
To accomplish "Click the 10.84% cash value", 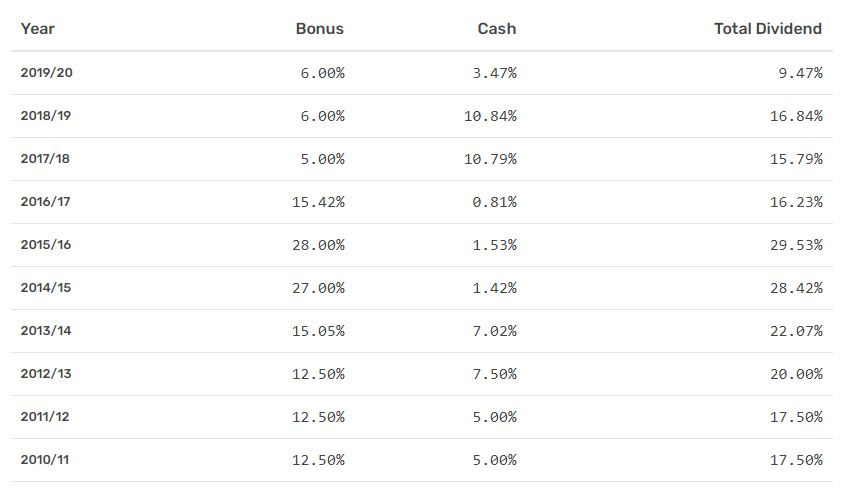I will click(490, 116).
